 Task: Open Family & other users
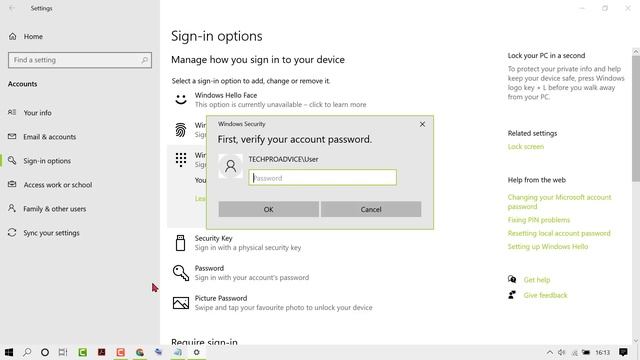coord(54,209)
